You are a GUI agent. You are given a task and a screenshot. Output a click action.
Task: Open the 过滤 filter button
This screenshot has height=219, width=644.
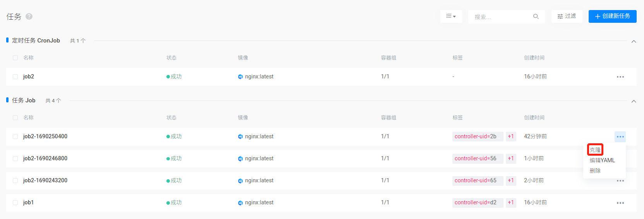point(567,16)
